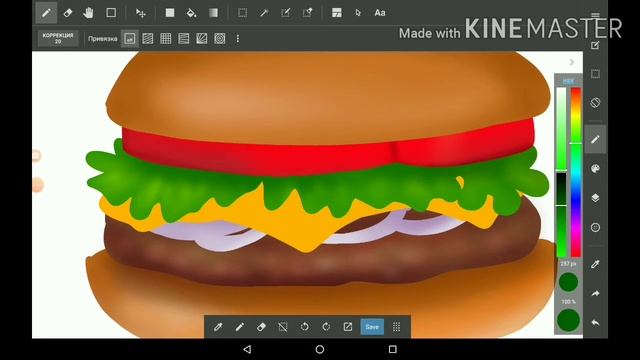Collapse the color panel with chevron arrow
The image size is (640, 360).
[x=571, y=62]
